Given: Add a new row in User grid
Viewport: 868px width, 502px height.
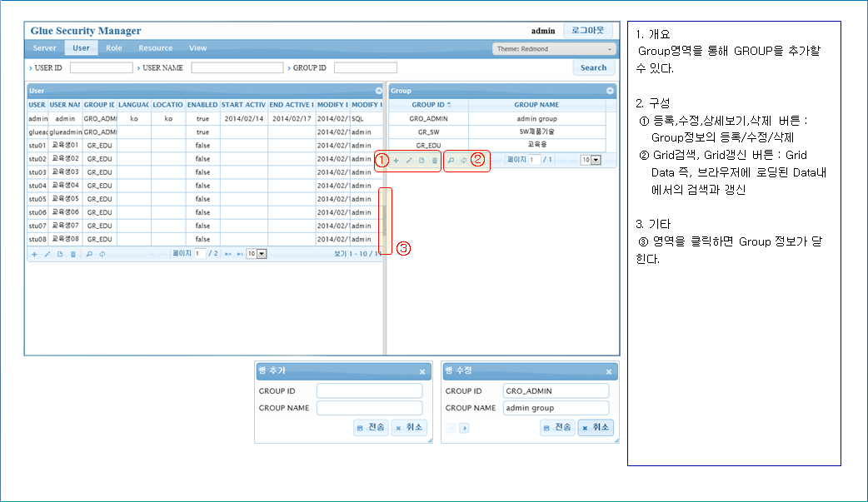Looking at the screenshot, I should click(34, 254).
